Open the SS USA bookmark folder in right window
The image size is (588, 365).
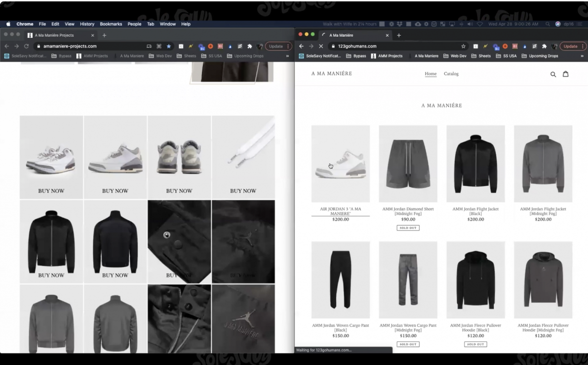(x=506, y=56)
